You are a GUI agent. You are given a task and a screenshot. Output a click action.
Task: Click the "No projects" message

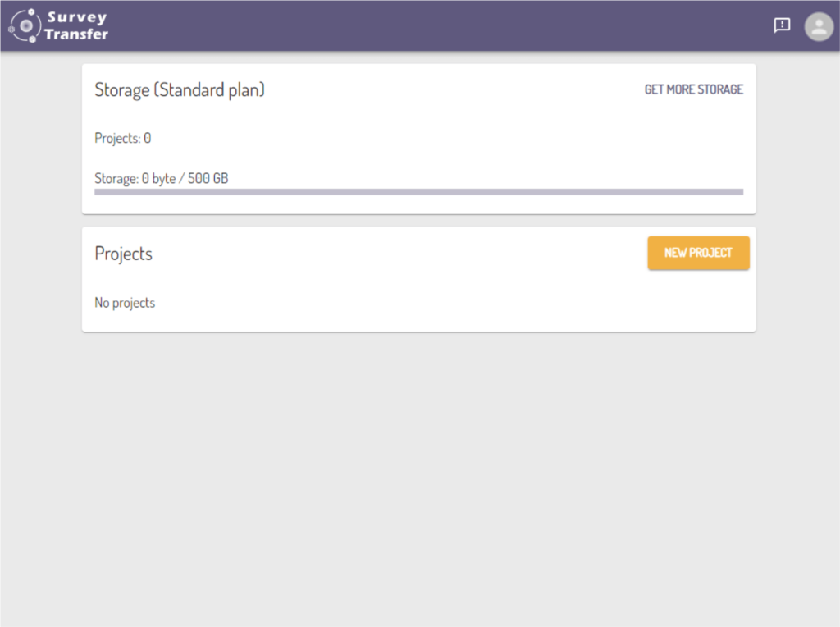point(125,303)
